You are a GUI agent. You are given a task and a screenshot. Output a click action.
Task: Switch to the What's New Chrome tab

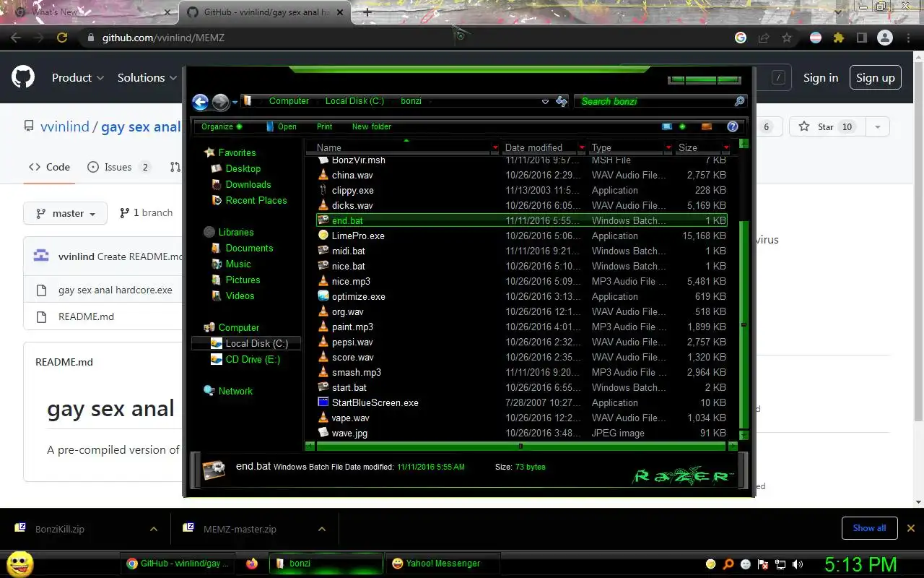[90, 12]
